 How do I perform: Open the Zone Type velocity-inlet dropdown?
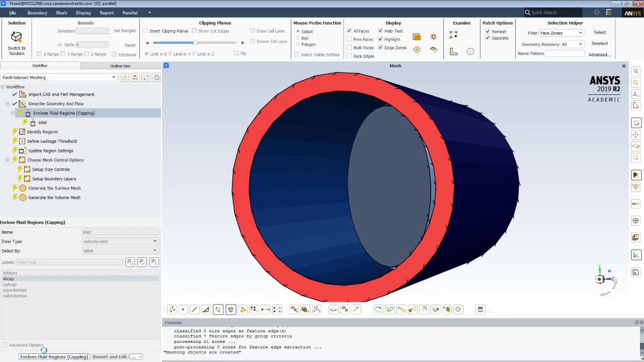click(x=120, y=241)
